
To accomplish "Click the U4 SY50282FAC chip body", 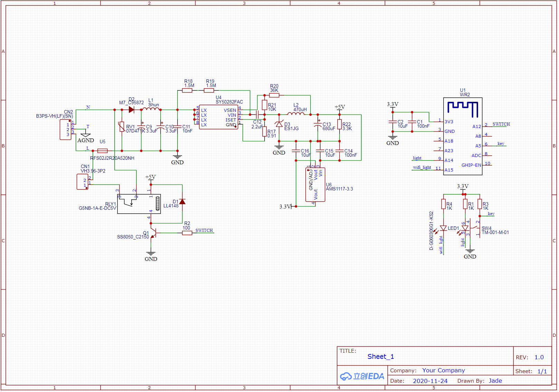I will pyautogui.click(x=218, y=117).
